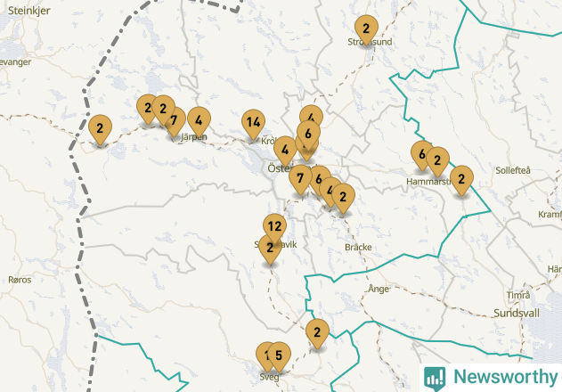Click the marker with 2 below Svenstavik

270,249
